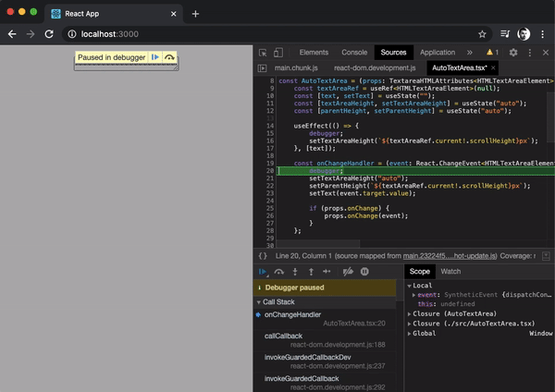Open the Watch tab
Screen dimensions: 555x392
pyautogui.click(x=450, y=271)
